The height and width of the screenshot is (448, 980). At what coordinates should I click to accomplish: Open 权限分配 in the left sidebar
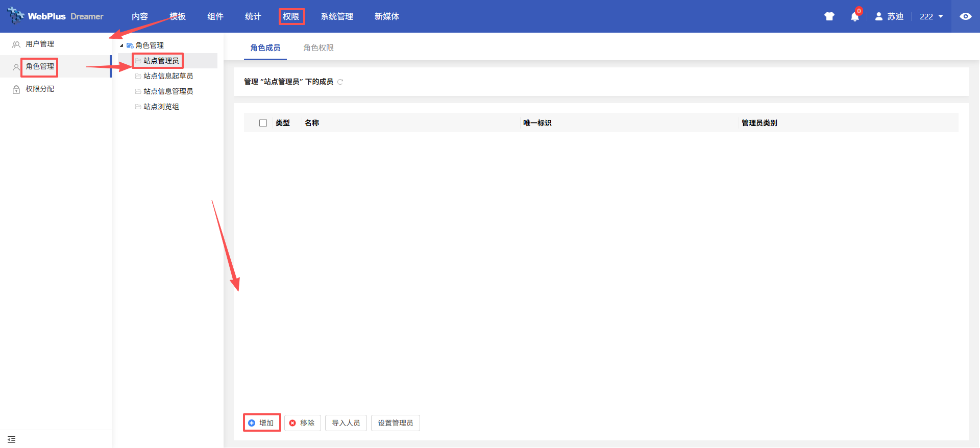(40, 89)
